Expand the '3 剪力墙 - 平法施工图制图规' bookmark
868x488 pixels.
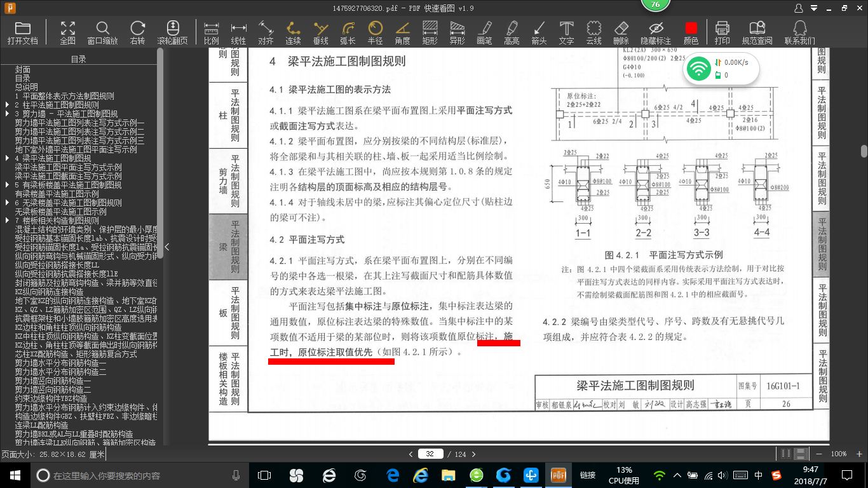click(x=7, y=114)
